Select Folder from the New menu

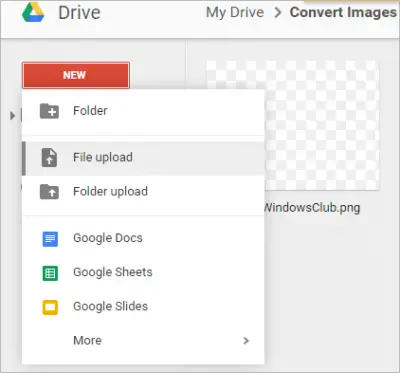(143, 111)
